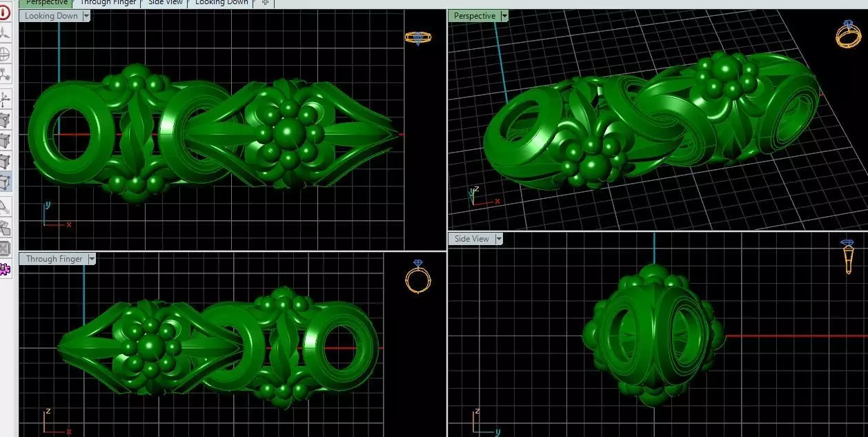Open the Perspective viewport dropdown arrow
Viewport: 868px width, 437px height.
click(504, 16)
